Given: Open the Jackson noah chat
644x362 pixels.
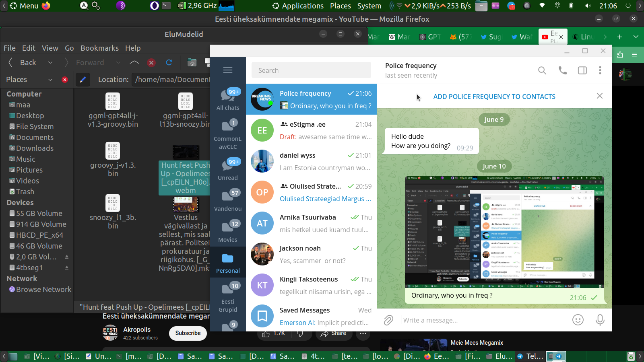Looking at the screenshot, I should pyautogui.click(x=311, y=254).
